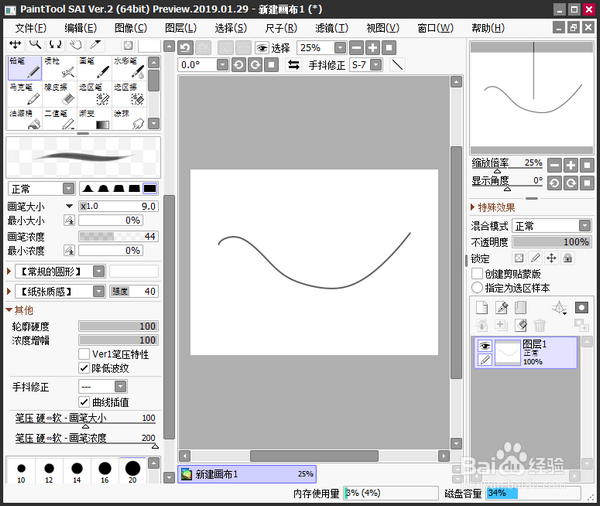Screen dimensions: 600x506
Task: Open the 图像(C) menu
Action: [130, 28]
